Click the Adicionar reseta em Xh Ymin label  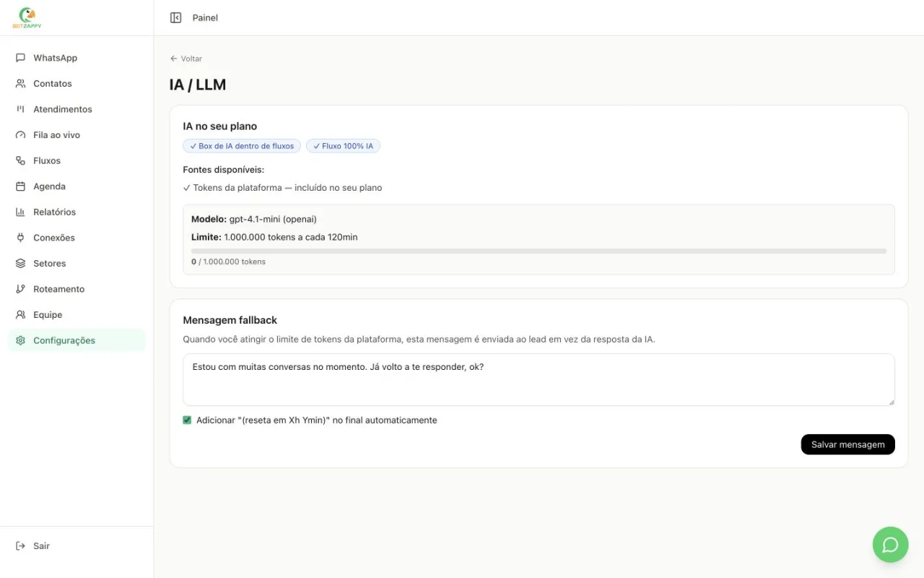317,420
